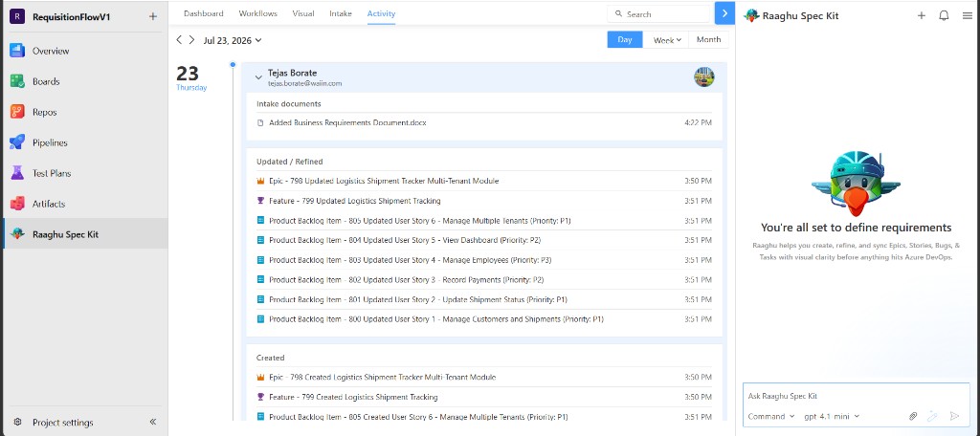Open the Jul 23, 2026 date picker

tap(232, 40)
